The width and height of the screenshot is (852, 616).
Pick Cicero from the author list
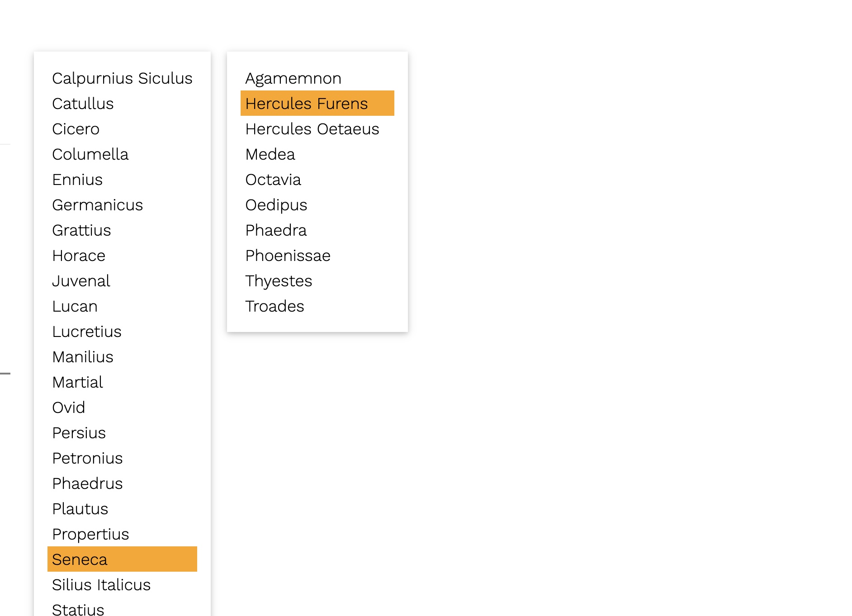click(x=76, y=129)
